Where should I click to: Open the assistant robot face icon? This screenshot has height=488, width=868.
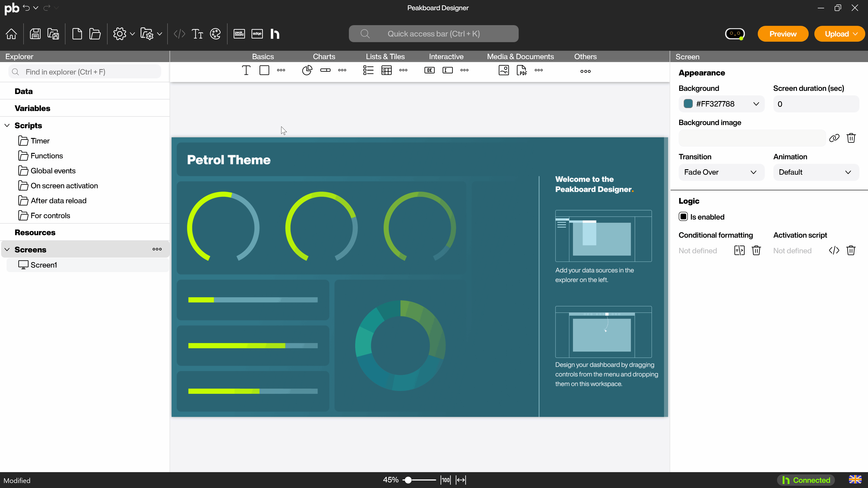[735, 34]
